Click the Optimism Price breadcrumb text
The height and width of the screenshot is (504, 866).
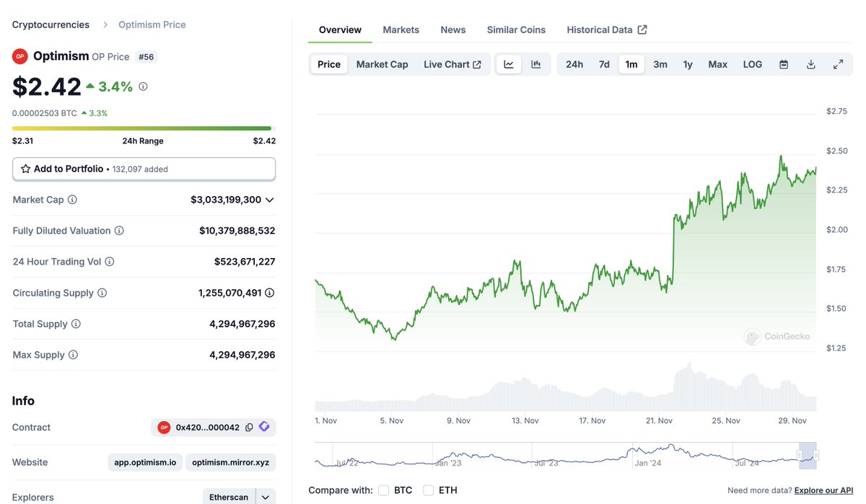click(x=152, y=25)
